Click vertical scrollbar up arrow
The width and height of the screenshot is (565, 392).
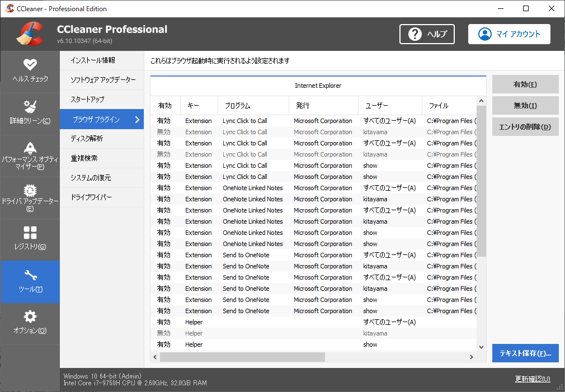pos(481,101)
